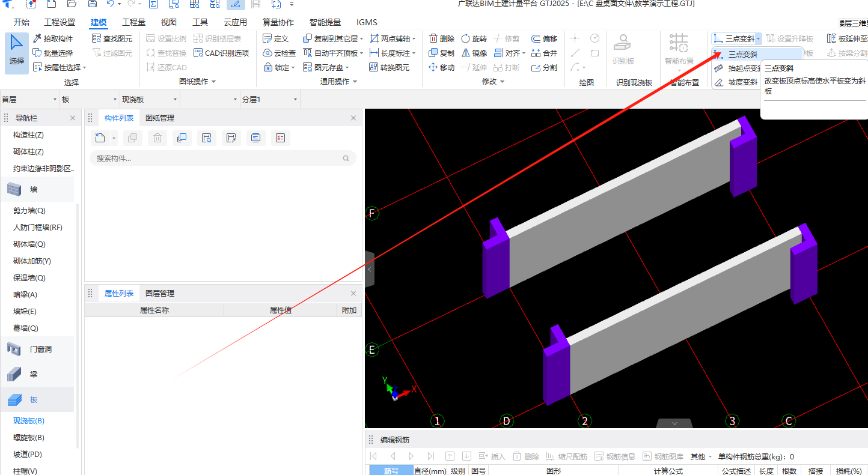The image size is (868, 475).
Task: Run 云检查
Action: click(280, 53)
